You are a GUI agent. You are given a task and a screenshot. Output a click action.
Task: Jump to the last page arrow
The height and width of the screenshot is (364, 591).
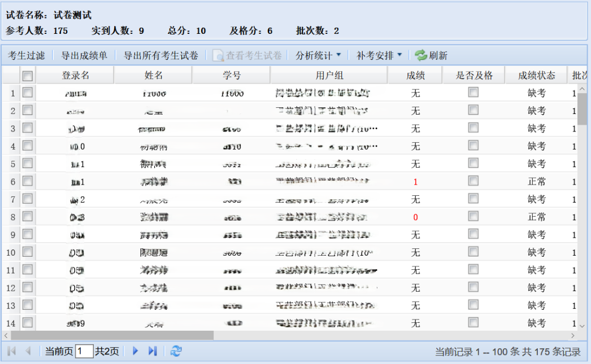(x=152, y=351)
